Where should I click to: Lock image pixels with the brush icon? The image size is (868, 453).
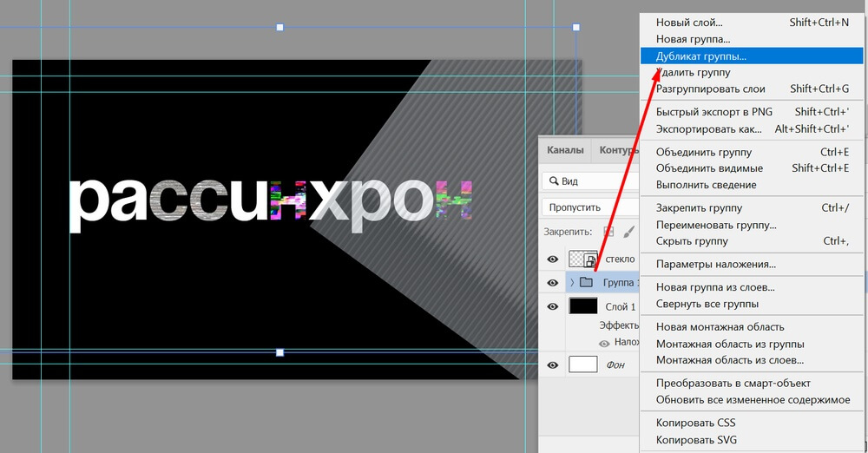pos(628,232)
